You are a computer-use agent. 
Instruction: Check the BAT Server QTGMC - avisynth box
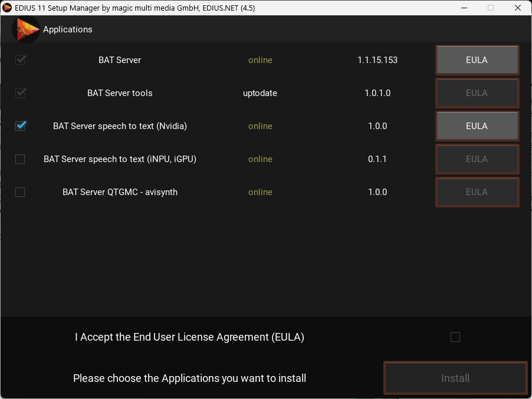click(21, 192)
